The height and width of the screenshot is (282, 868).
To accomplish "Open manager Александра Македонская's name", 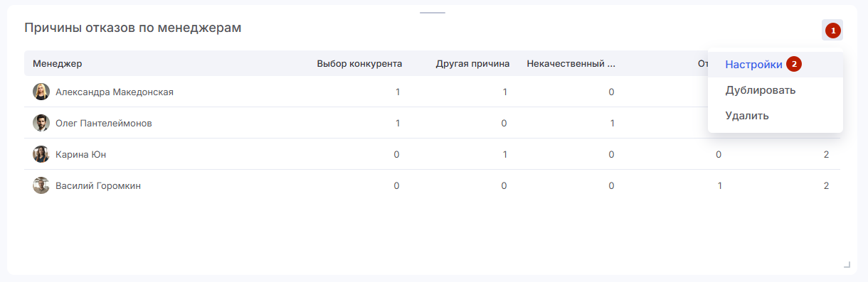I will click(x=115, y=92).
